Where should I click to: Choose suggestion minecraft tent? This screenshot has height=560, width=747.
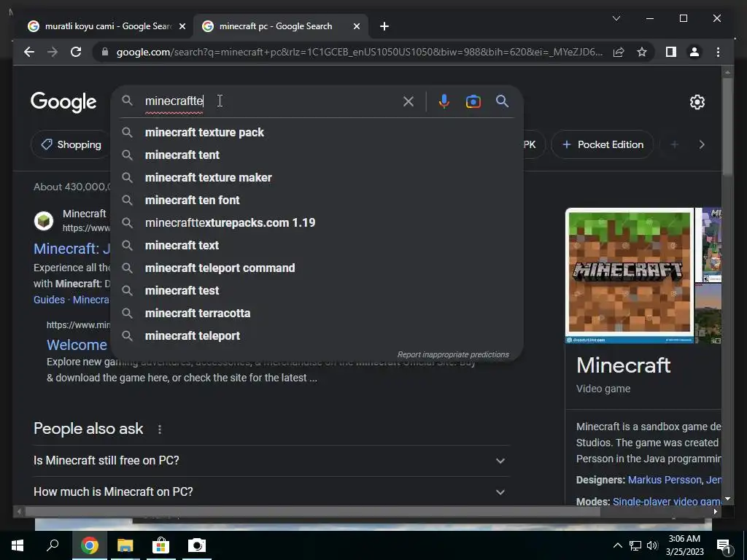317,155
